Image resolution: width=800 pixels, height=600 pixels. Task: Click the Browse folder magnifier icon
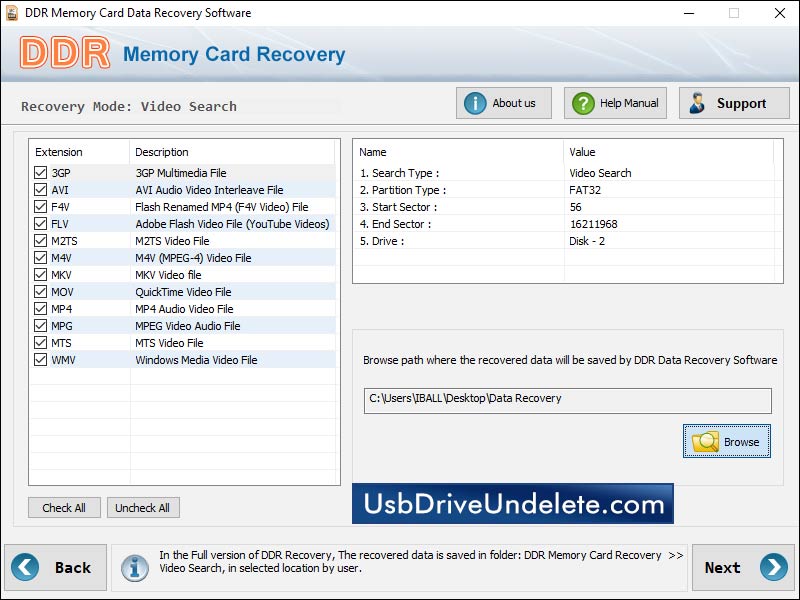[x=706, y=441]
